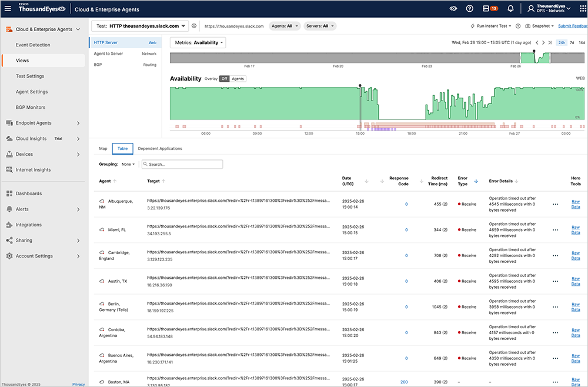This screenshot has height=387, width=588.
Task: Sort by Error Details arrow
Action: (x=516, y=181)
